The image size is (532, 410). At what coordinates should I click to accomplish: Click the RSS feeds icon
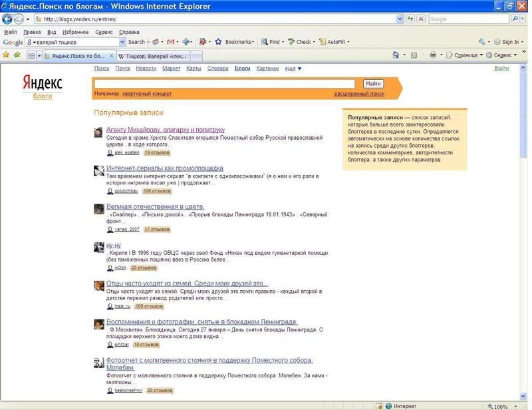point(414,55)
